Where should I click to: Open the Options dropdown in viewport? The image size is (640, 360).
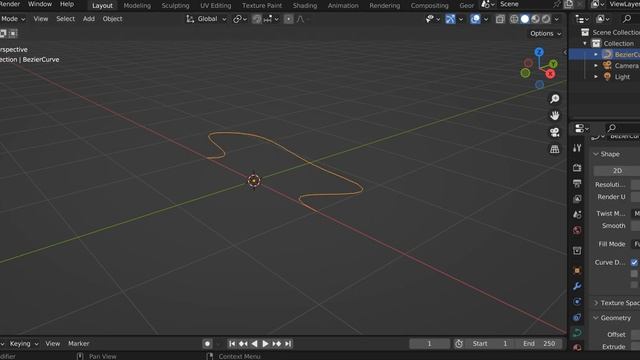(545, 33)
